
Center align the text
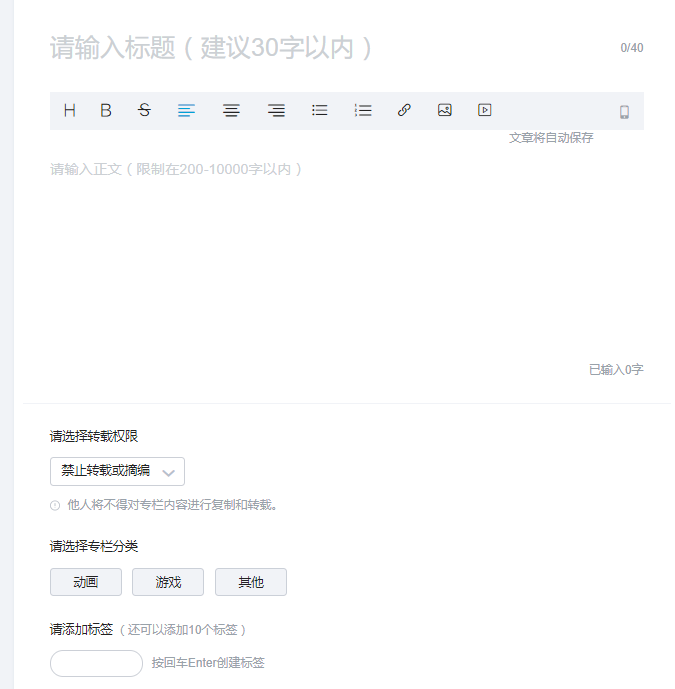pos(231,111)
